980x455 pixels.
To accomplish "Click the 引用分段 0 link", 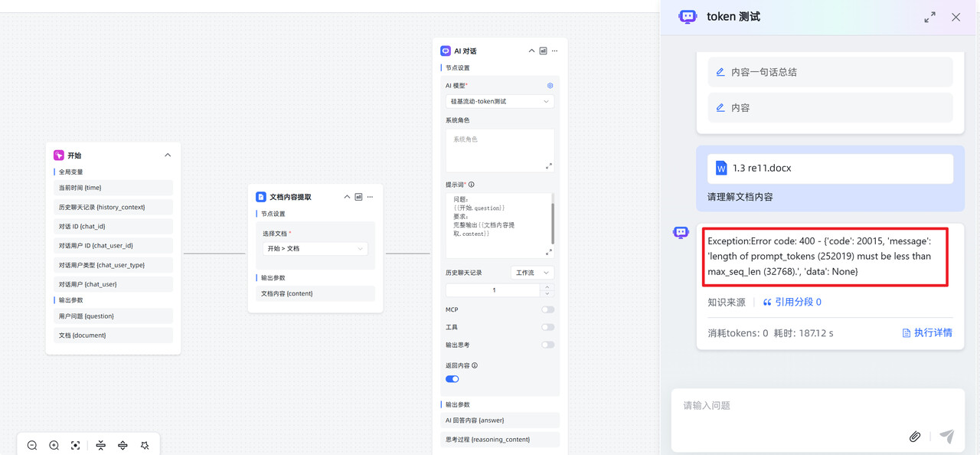I will 792,303.
